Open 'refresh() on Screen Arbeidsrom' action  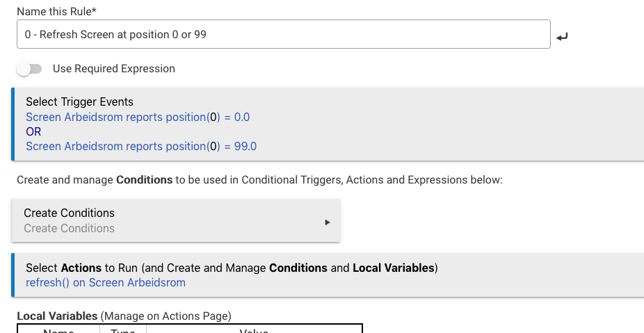coord(106,282)
